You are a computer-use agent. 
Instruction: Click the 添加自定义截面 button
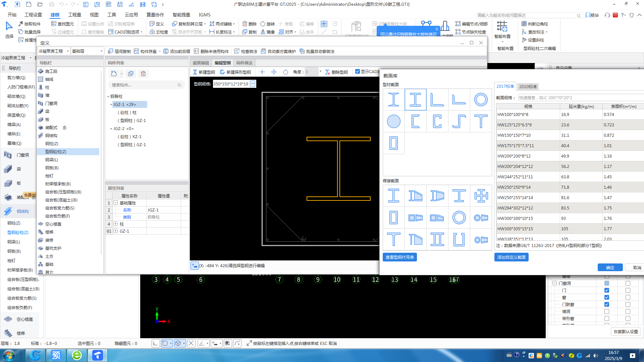(511, 257)
